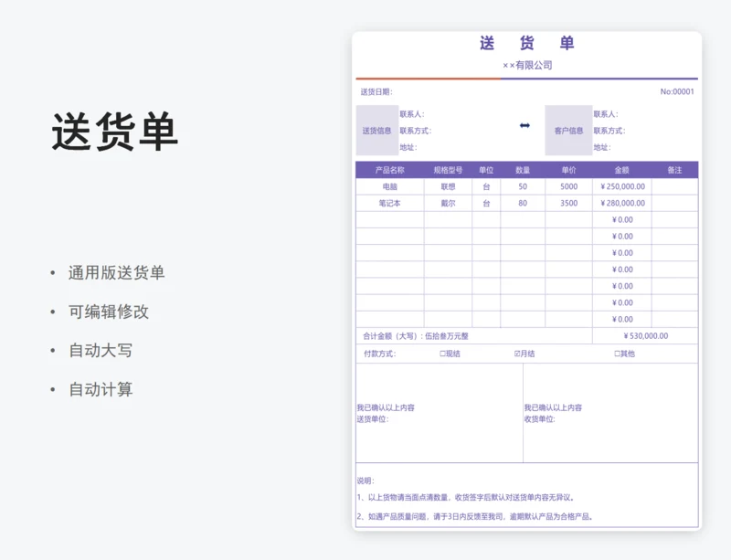Select the 数量 column header

[523, 170]
